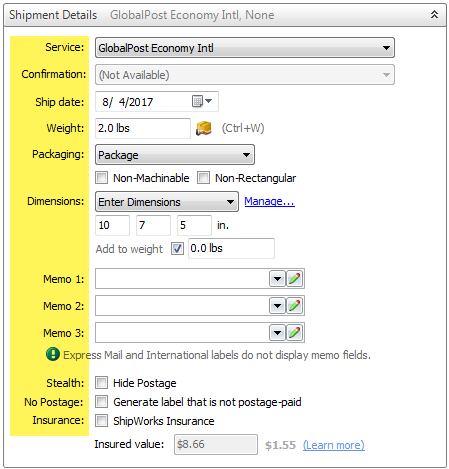Click the Insured value field showing $8.66

(216, 444)
